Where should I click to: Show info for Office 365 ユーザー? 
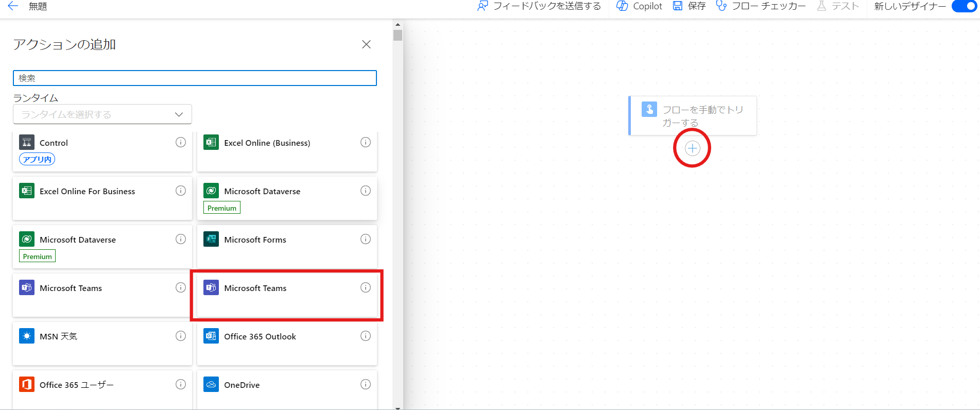(181, 384)
